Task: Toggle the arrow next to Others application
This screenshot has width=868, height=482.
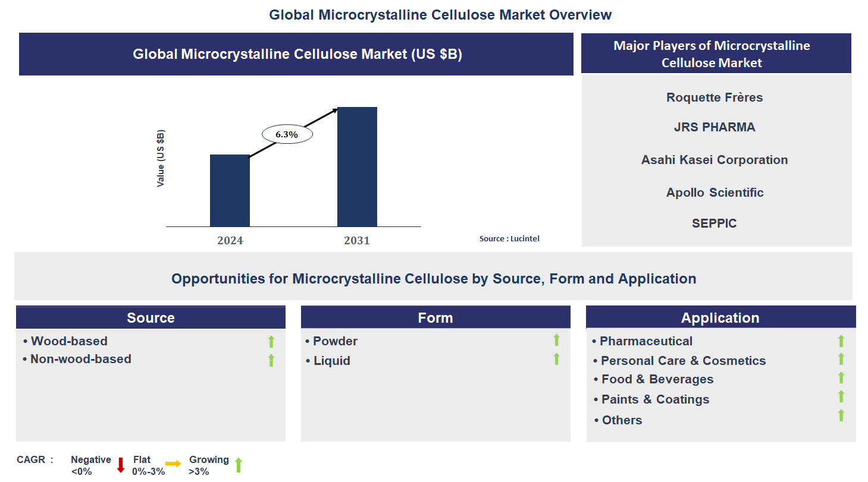Action: pyautogui.click(x=841, y=413)
